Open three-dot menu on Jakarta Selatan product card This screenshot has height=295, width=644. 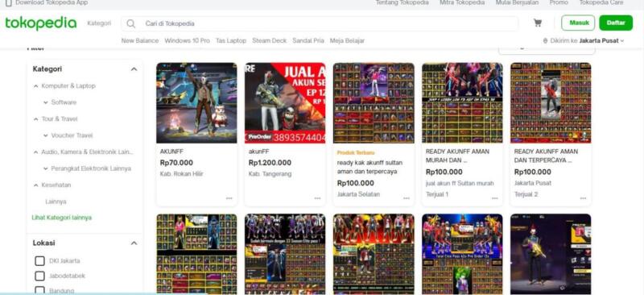click(407, 198)
